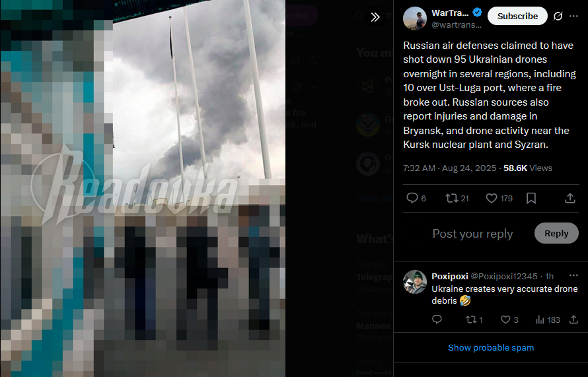Click the gray Reply button
Screen dimensions: 588x377
(x=556, y=233)
